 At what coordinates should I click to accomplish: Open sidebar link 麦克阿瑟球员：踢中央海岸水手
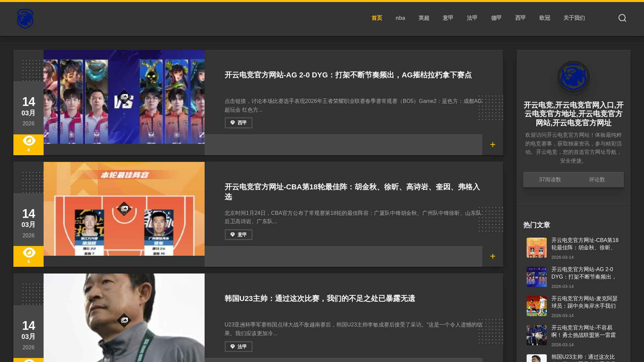(584, 302)
